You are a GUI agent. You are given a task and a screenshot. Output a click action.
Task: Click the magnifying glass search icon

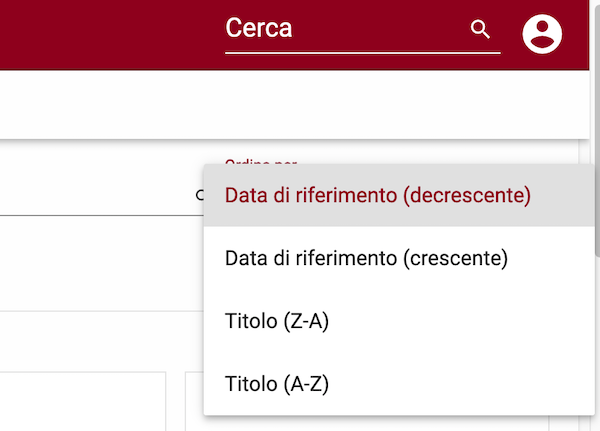coord(480,29)
